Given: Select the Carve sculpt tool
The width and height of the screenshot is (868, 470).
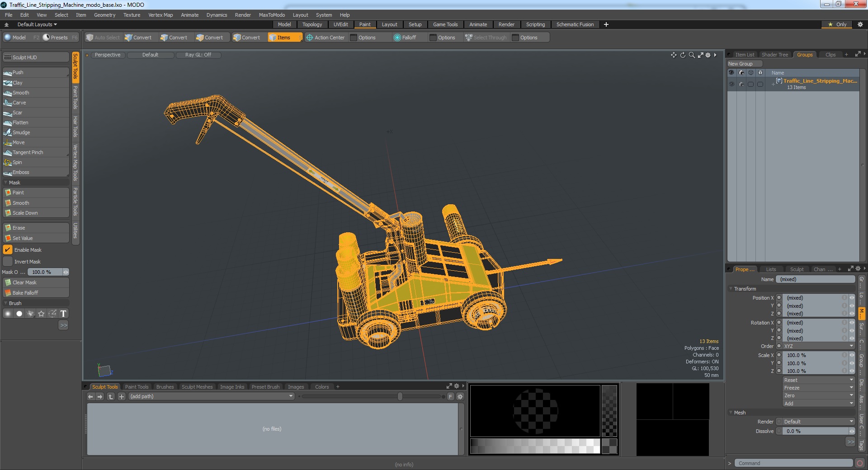Looking at the screenshot, I should coord(36,103).
